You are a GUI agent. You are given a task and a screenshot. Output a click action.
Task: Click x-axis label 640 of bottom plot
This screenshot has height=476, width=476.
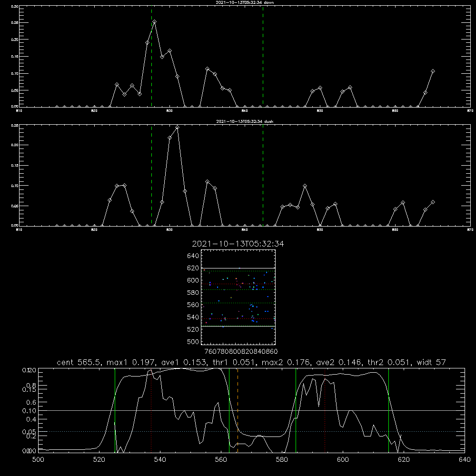(465, 460)
